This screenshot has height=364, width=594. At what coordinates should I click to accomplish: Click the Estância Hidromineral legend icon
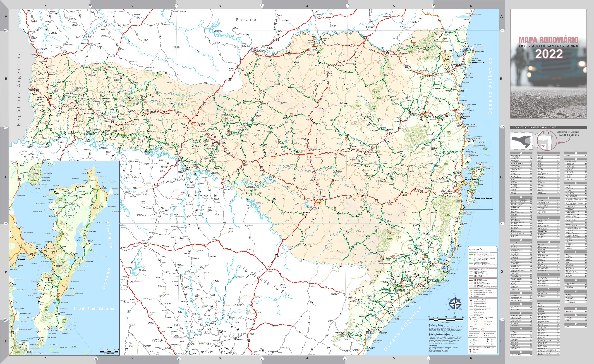471,353
